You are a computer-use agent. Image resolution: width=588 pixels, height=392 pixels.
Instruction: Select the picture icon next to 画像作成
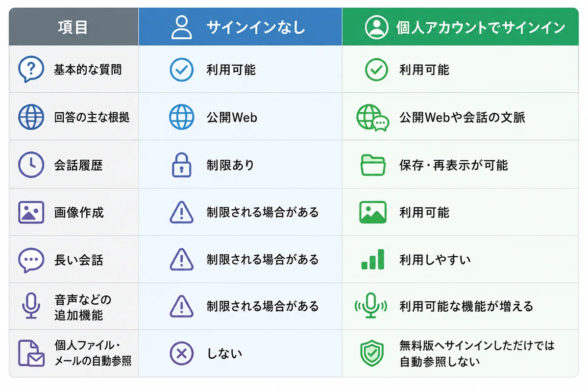point(30,213)
